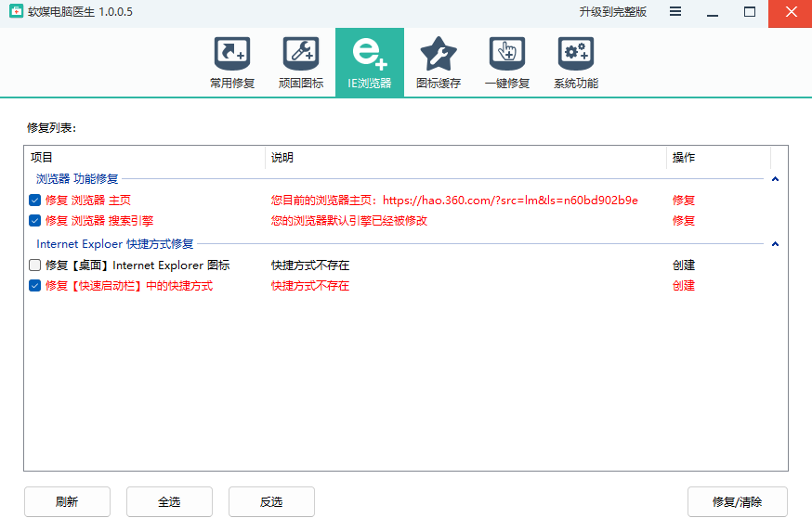Open the 常用修复 tool icon
The height and width of the screenshot is (531, 812).
231,54
